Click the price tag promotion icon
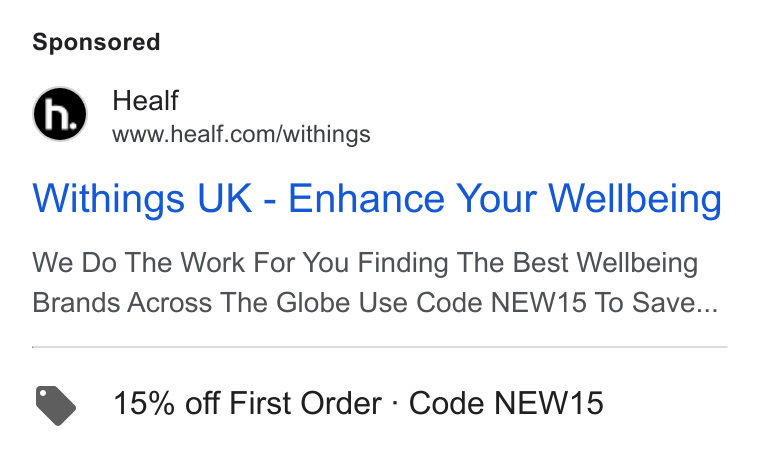 coord(56,405)
